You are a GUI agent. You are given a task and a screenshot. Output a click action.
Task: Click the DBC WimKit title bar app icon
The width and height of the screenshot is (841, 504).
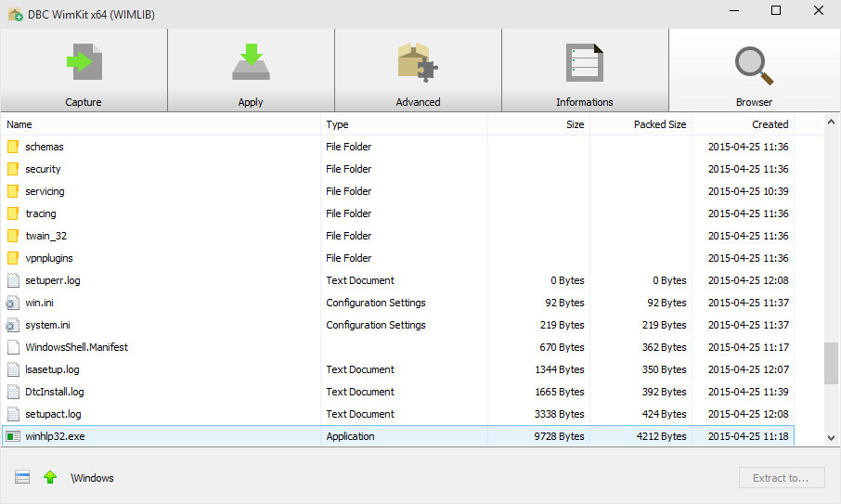(x=15, y=14)
